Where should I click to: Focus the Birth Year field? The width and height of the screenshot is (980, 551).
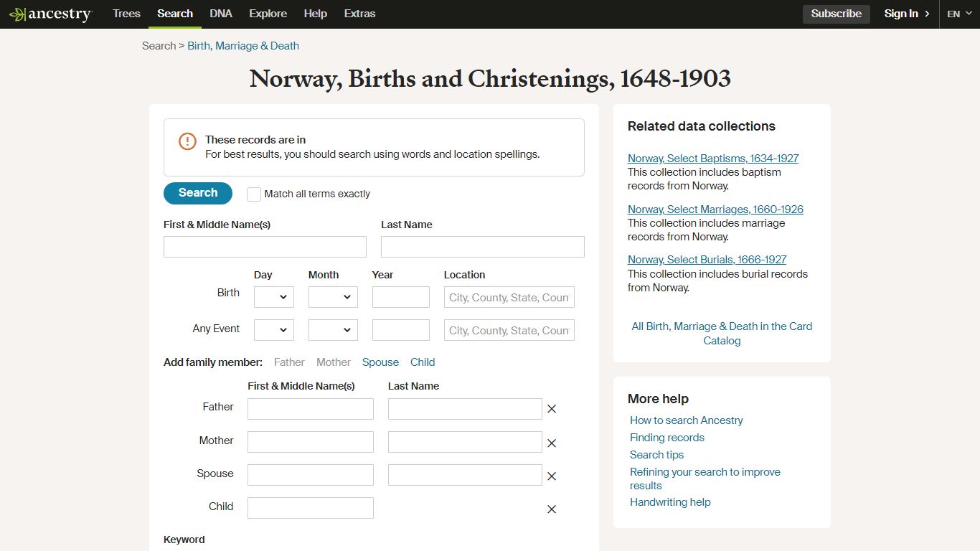[401, 297]
